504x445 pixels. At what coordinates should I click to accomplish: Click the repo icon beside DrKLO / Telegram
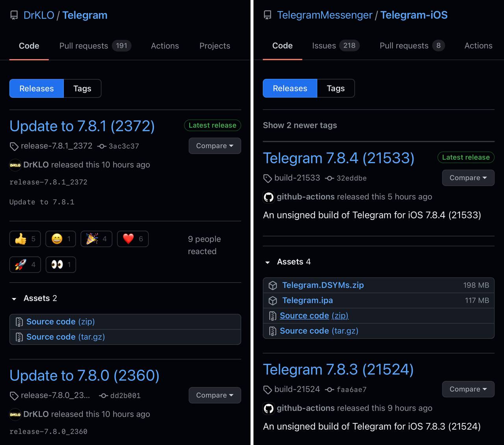(x=14, y=15)
